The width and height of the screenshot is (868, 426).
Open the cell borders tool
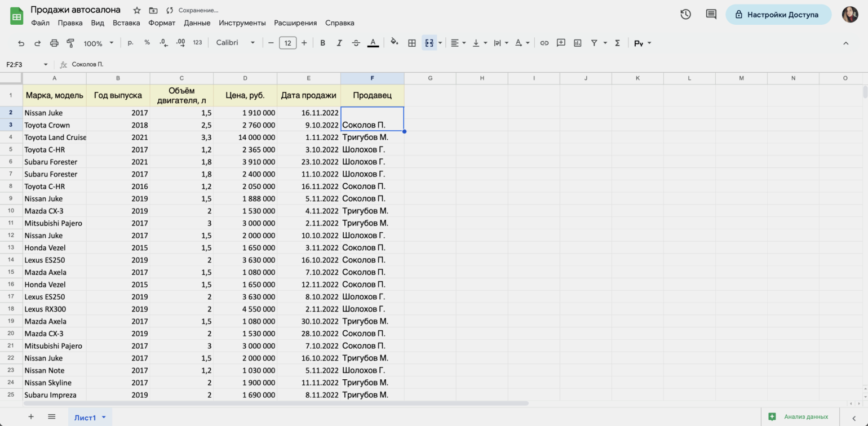click(412, 43)
